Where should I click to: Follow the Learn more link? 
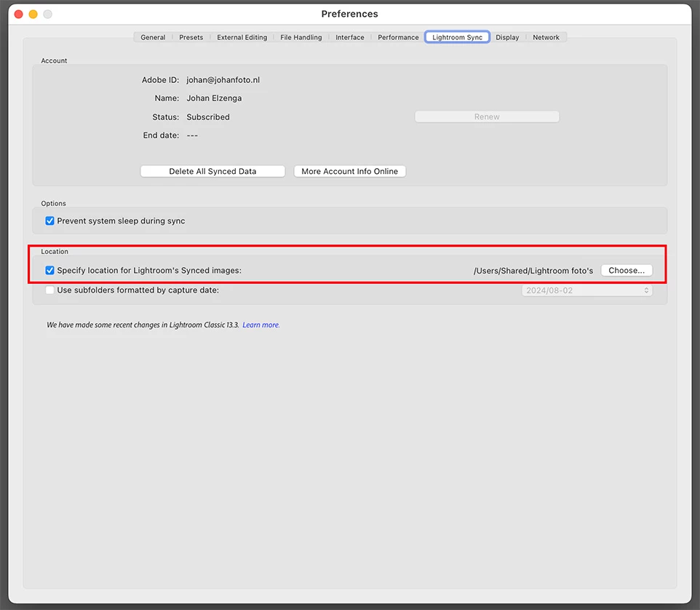[260, 325]
